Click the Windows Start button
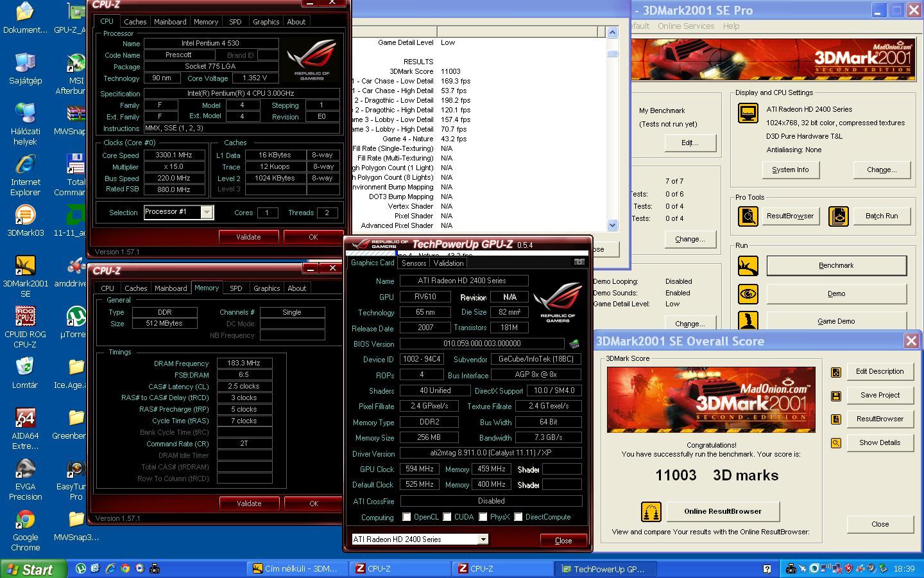This screenshot has height=578, width=924. [x=33, y=569]
